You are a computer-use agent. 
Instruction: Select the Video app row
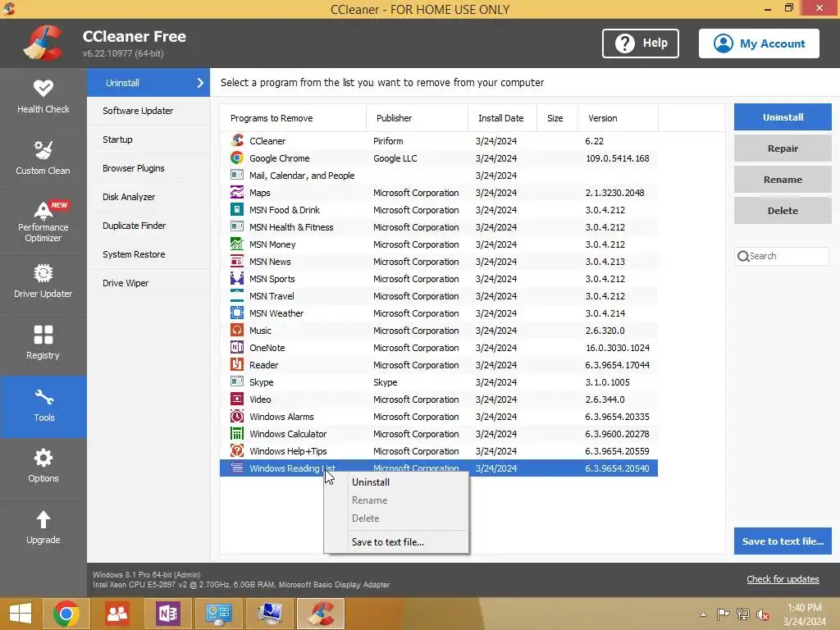(439, 399)
